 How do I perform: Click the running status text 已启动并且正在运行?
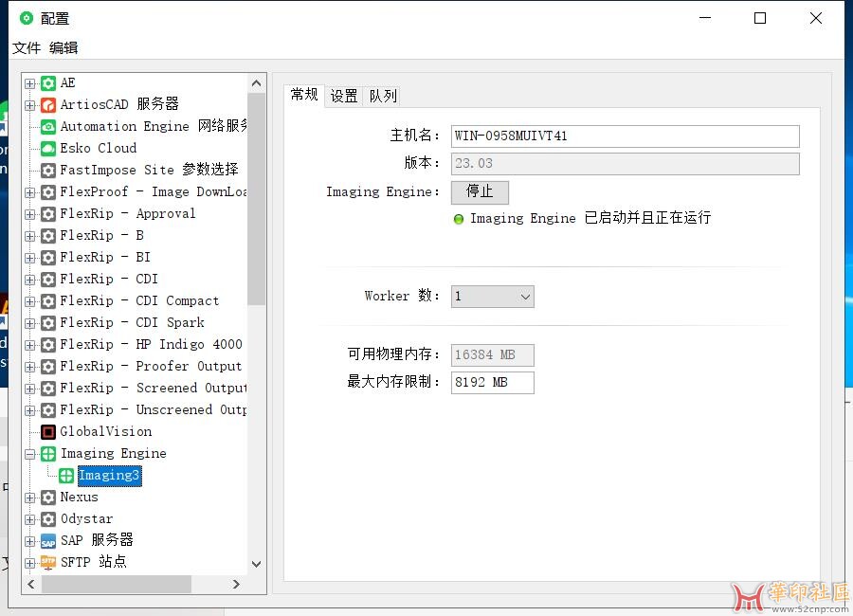[647, 218]
